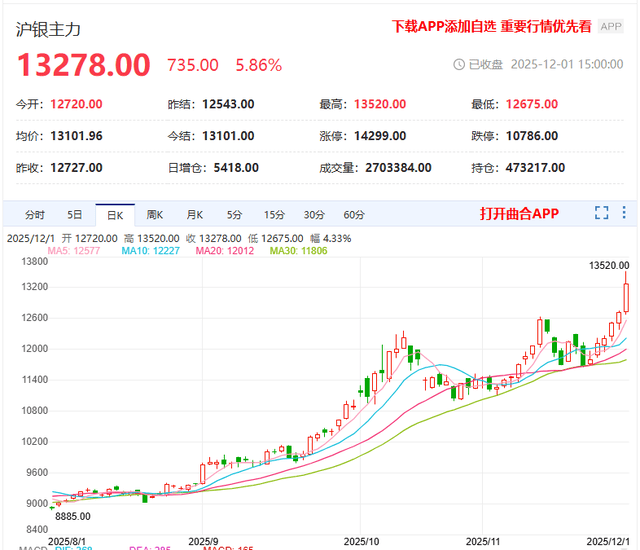Click the clock icon beside 已收盘

pyautogui.click(x=459, y=64)
